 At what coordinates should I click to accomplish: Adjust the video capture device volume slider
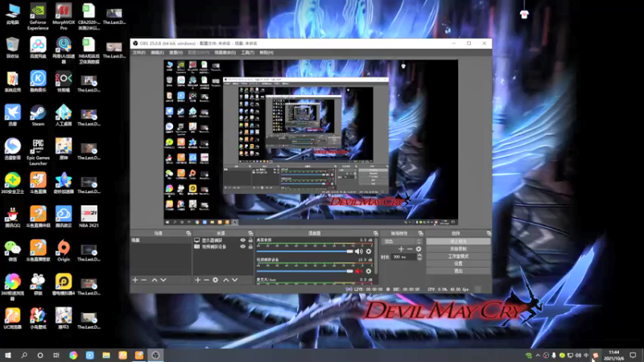tap(304, 271)
